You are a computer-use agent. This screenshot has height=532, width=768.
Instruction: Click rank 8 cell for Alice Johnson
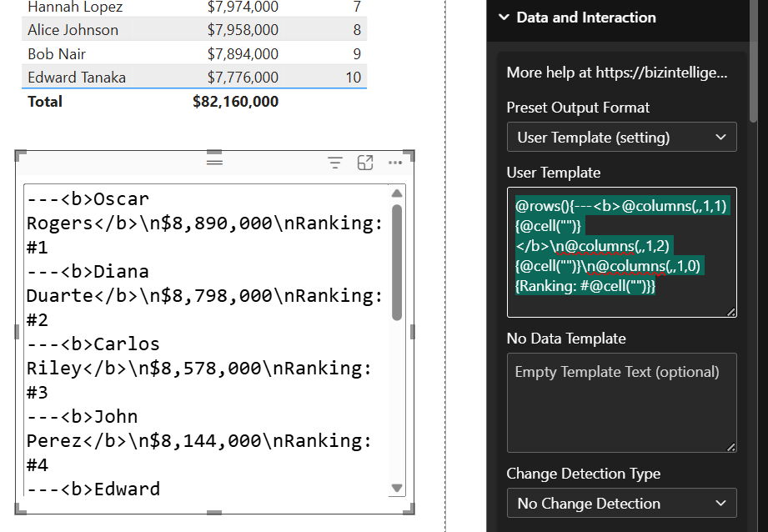click(357, 30)
